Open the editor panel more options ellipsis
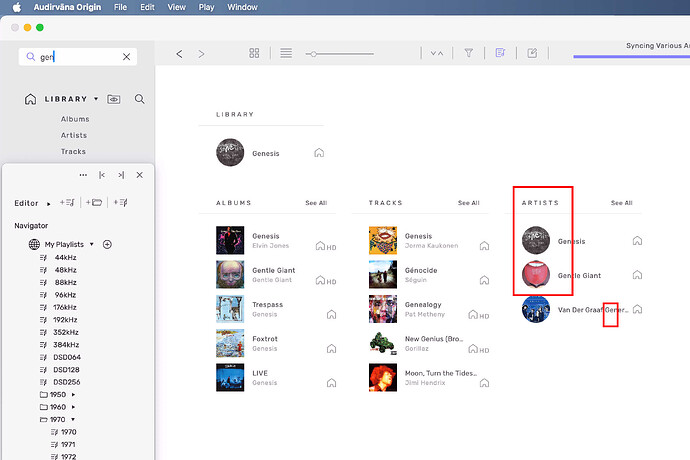Image resolution: width=690 pixels, height=460 pixels. pyautogui.click(x=83, y=175)
